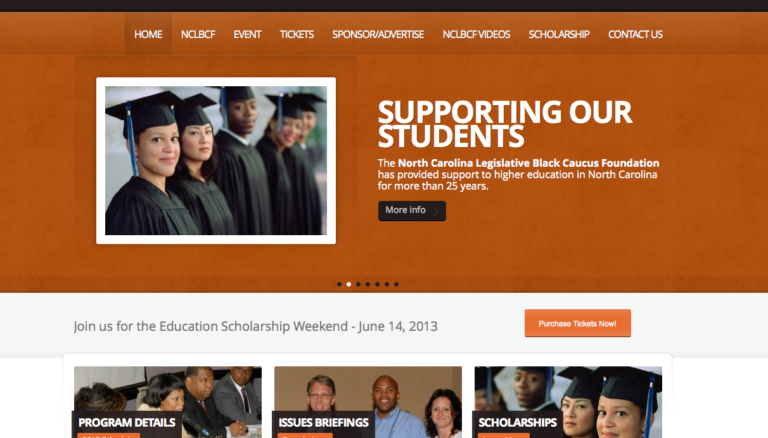The image size is (768, 438).
Task: Select the last slideshow pagination dot
Action: (396, 284)
